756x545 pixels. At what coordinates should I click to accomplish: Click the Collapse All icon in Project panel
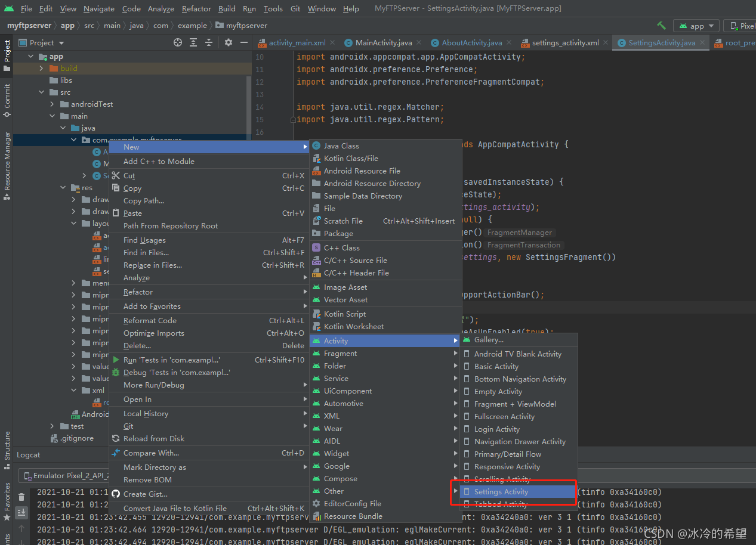[209, 42]
